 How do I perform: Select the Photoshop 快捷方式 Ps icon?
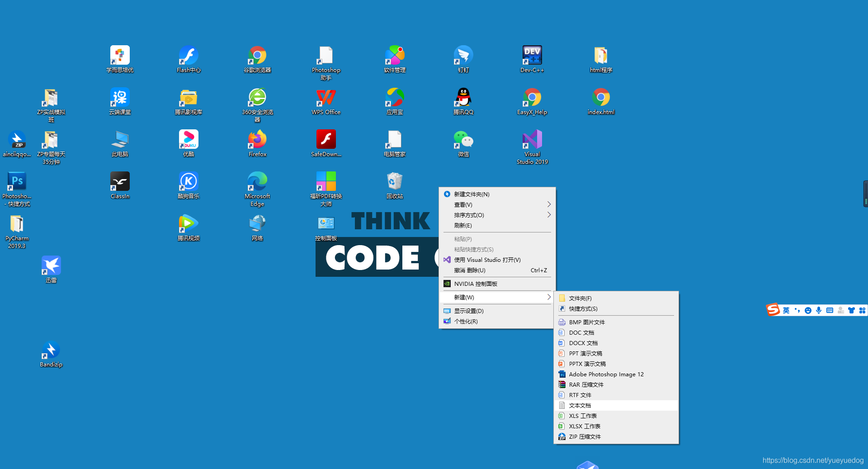17,189
